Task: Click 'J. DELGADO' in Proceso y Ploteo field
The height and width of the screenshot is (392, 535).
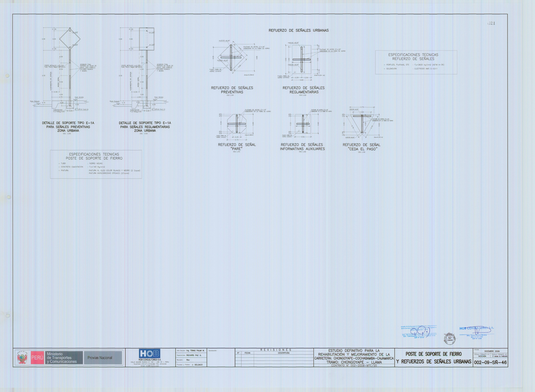Action: click(x=197, y=365)
